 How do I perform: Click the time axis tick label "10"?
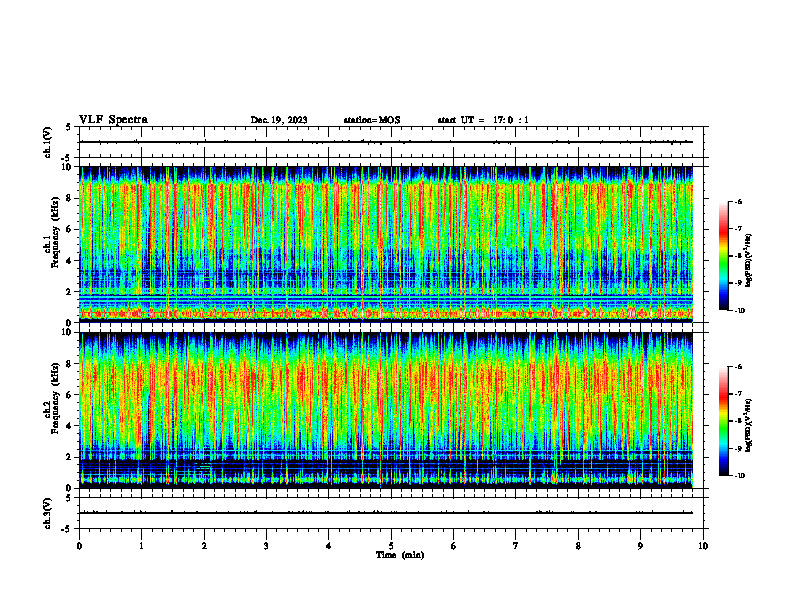click(x=703, y=546)
